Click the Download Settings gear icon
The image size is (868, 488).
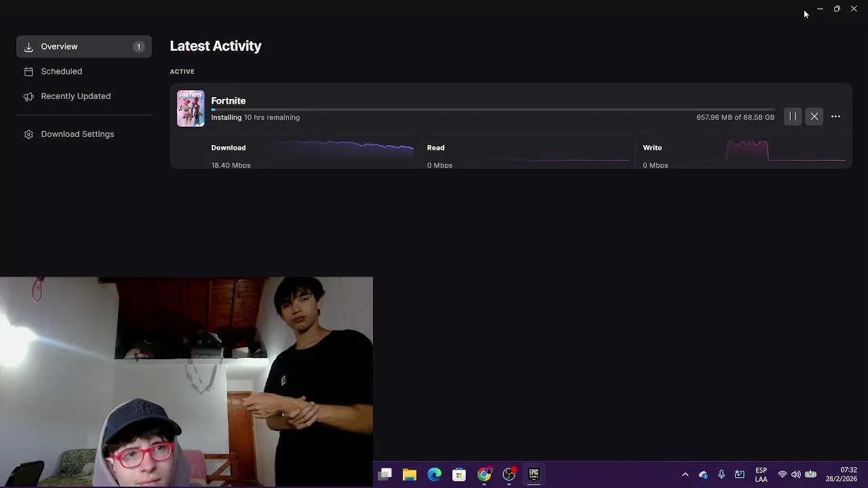coord(28,134)
